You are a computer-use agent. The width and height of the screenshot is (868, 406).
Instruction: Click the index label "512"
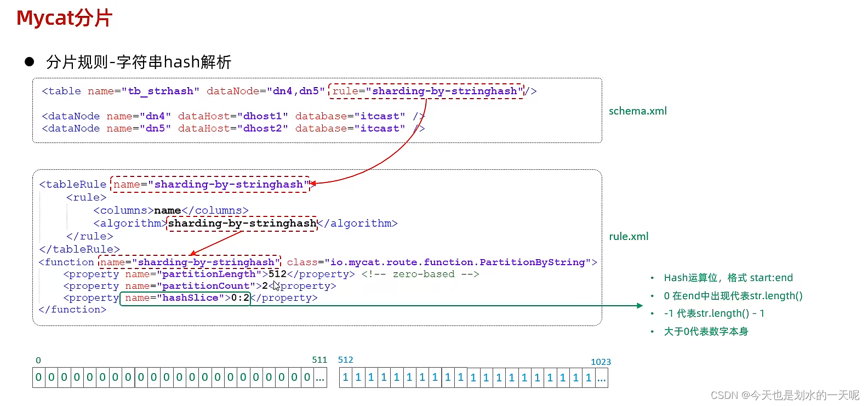click(346, 360)
